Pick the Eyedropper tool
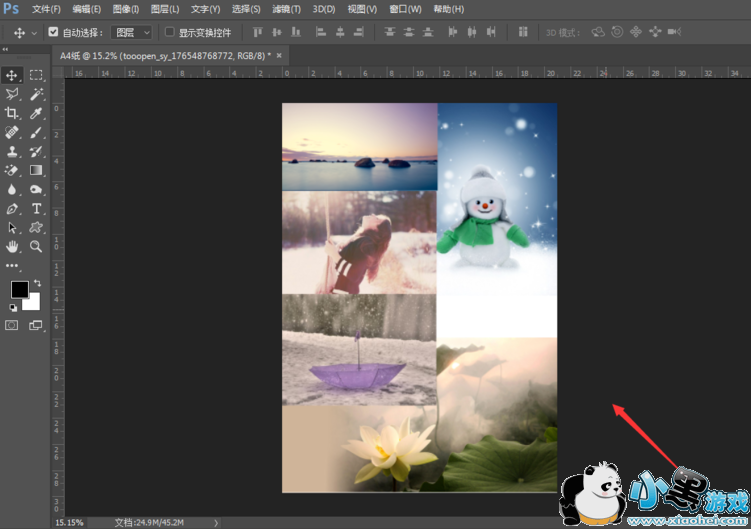Screen dimensions: 751x529 tap(36, 113)
